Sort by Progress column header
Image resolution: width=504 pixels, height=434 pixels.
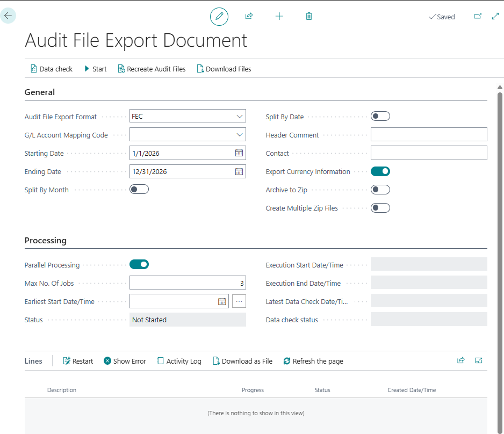point(253,390)
